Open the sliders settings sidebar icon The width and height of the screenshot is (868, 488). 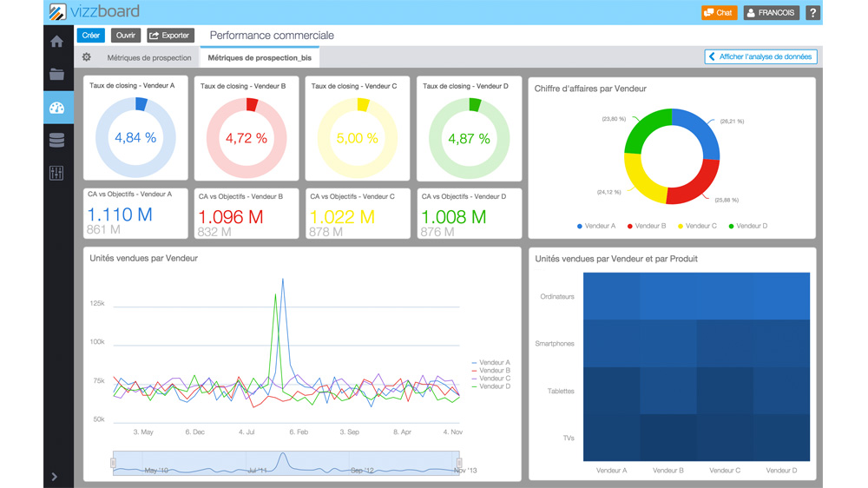tap(57, 173)
